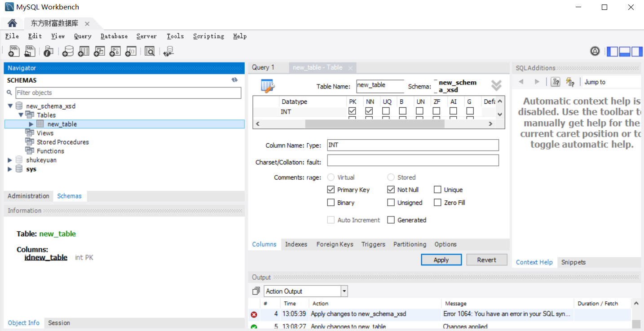Create a new table icon

click(x=84, y=51)
